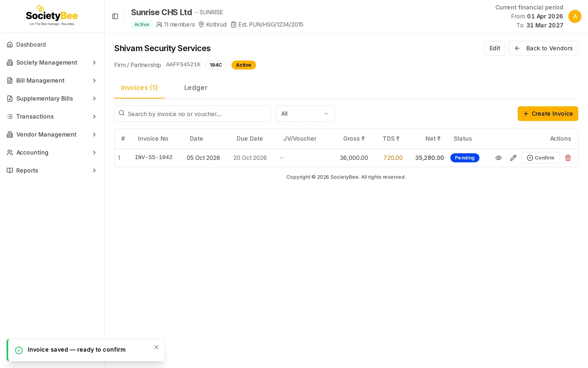Click the PAN text AAFFS4521K

pos(183,65)
